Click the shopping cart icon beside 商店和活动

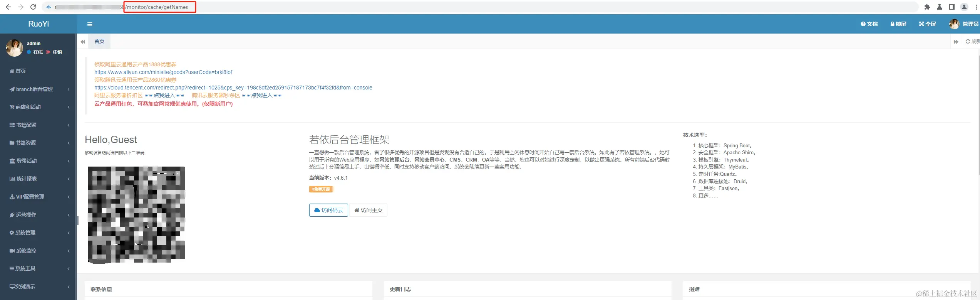pyautogui.click(x=12, y=107)
